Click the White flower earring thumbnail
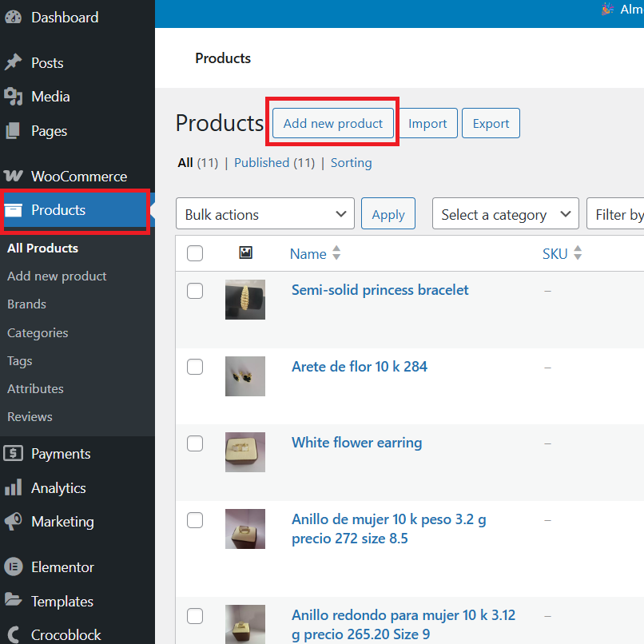 point(245,452)
